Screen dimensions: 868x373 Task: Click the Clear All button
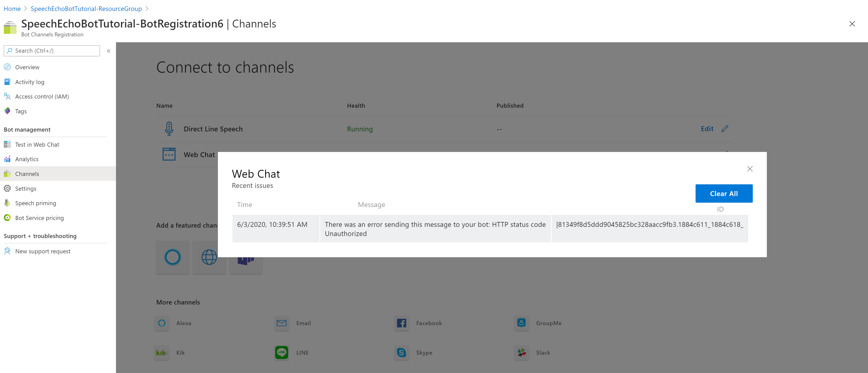point(724,193)
